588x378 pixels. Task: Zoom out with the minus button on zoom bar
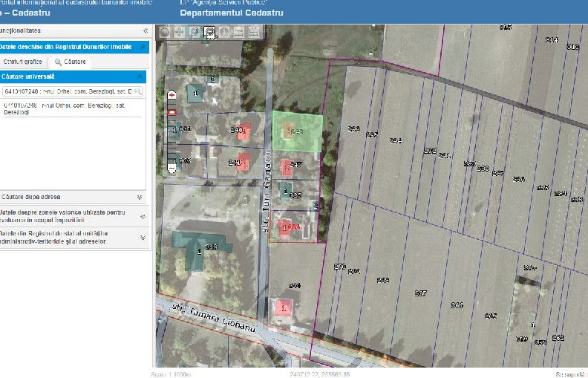pos(171,168)
